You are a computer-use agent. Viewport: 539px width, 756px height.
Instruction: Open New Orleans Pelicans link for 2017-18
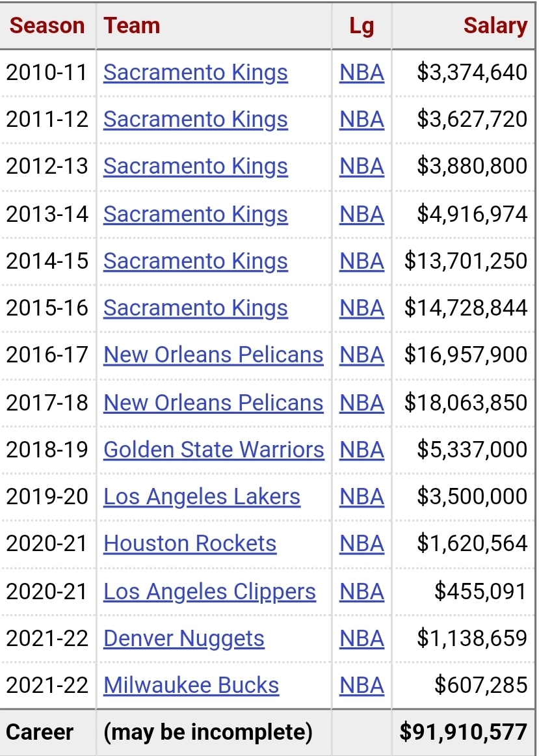click(213, 403)
